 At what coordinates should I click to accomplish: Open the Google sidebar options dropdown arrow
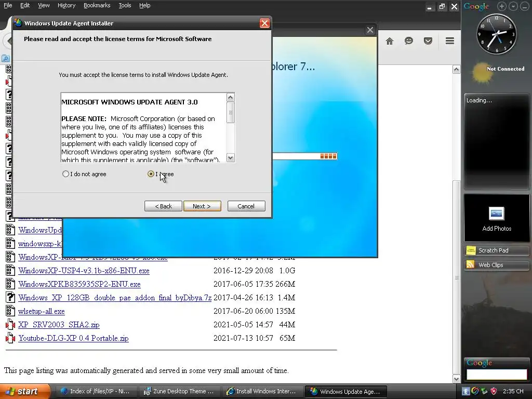[513, 6]
